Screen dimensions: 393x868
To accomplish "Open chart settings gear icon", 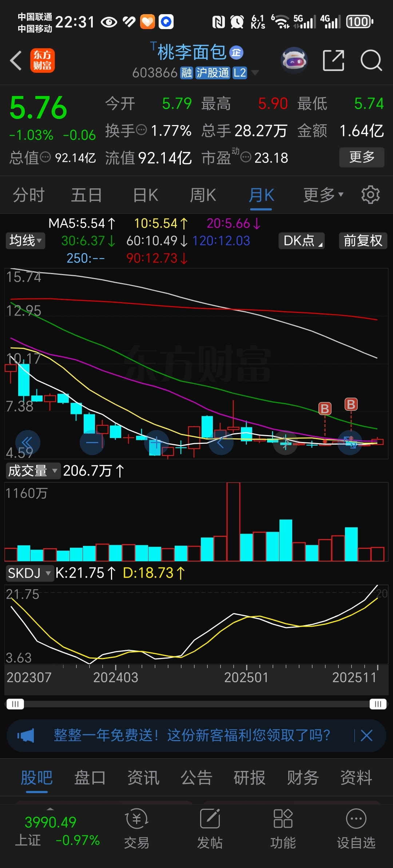I will [370, 195].
